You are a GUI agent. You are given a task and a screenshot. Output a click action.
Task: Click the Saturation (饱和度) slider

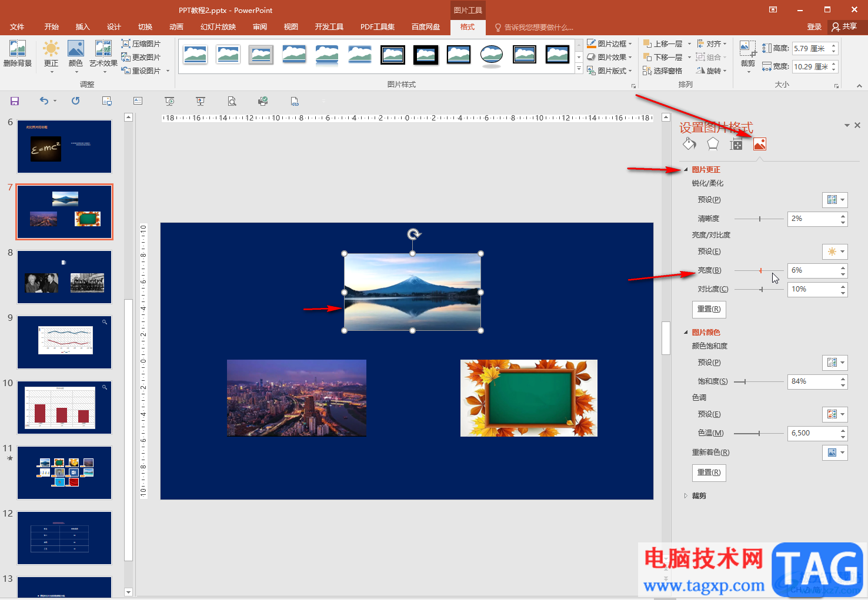759,381
